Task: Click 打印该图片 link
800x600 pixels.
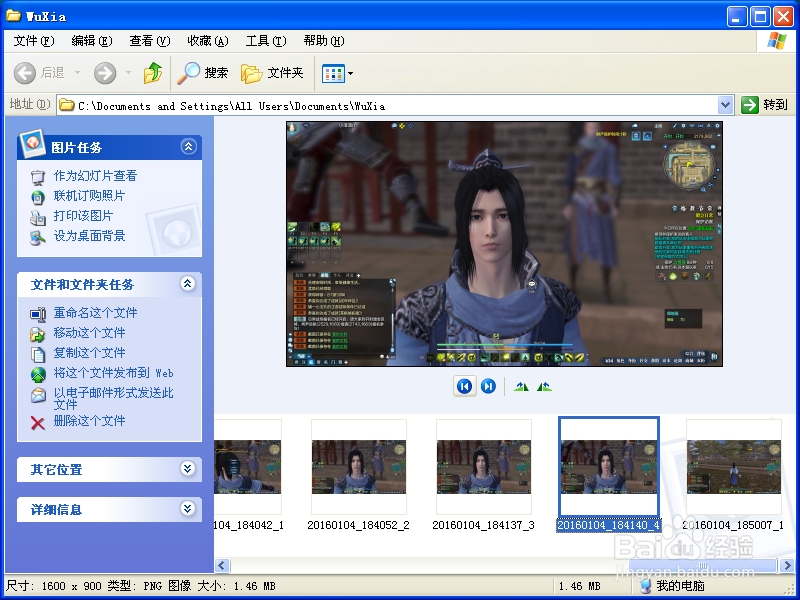Action: 83,216
